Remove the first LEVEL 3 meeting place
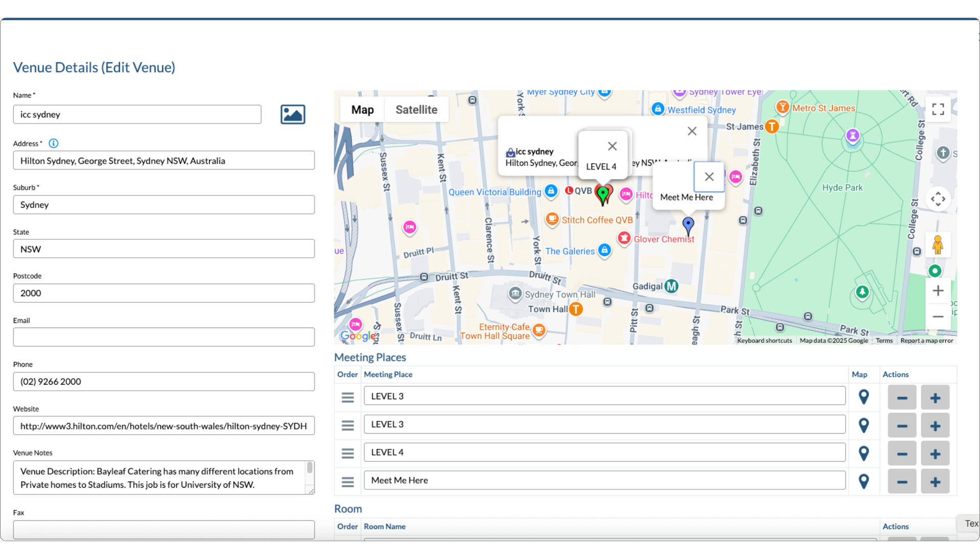The image size is (980, 551). click(x=902, y=397)
